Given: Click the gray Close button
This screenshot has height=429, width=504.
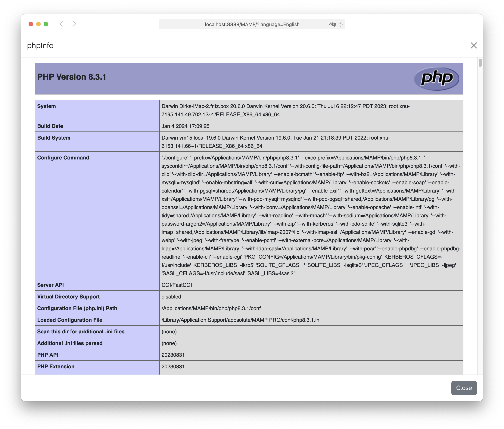Looking at the screenshot, I should 464,388.
